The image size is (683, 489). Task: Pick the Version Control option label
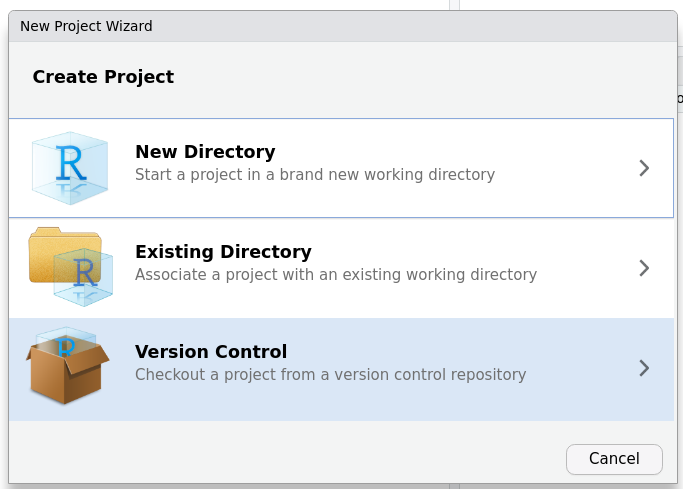tap(211, 352)
